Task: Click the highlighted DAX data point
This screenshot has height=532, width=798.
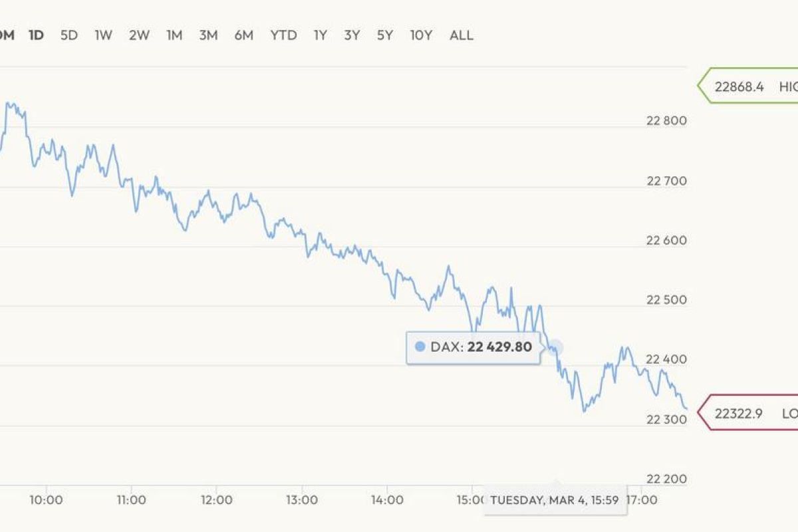Action: click(555, 347)
